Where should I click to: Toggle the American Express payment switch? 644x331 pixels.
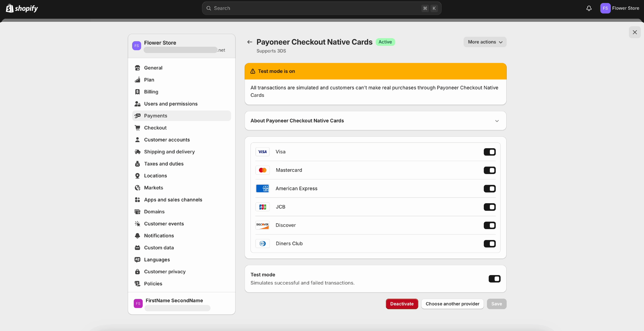[490, 189]
